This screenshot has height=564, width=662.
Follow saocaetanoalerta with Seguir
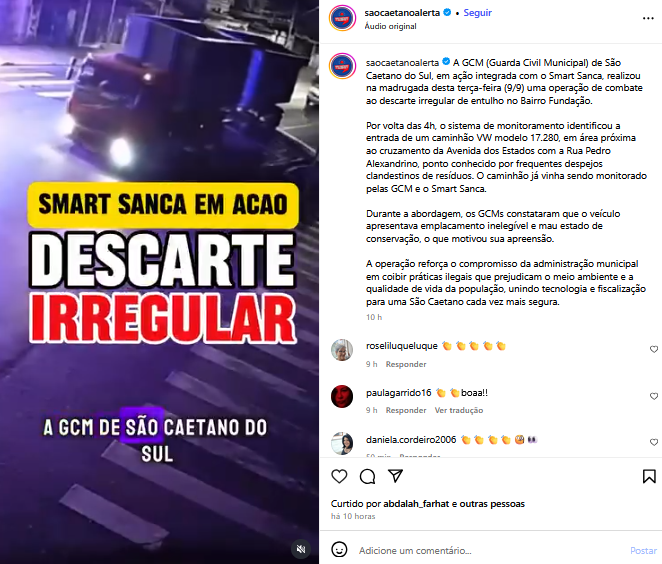478,13
